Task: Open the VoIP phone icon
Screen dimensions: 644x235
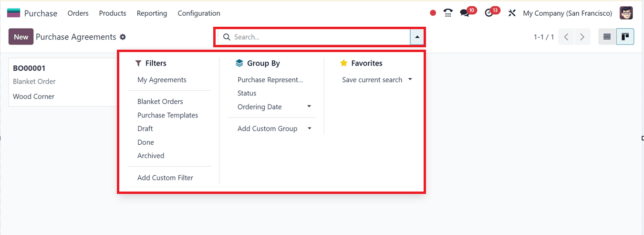Action: click(x=447, y=13)
